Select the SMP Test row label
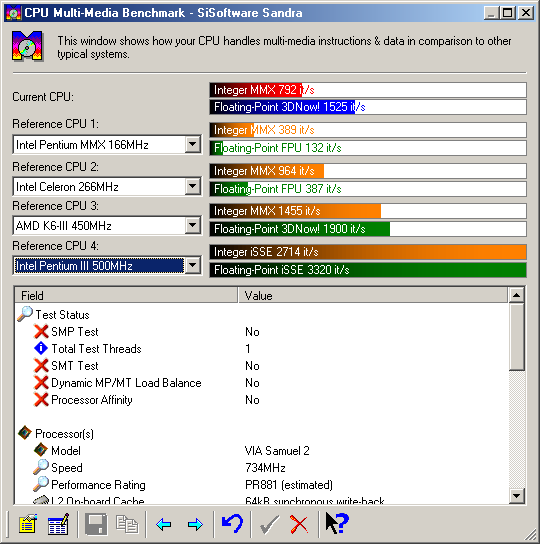 [x=75, y=332]
